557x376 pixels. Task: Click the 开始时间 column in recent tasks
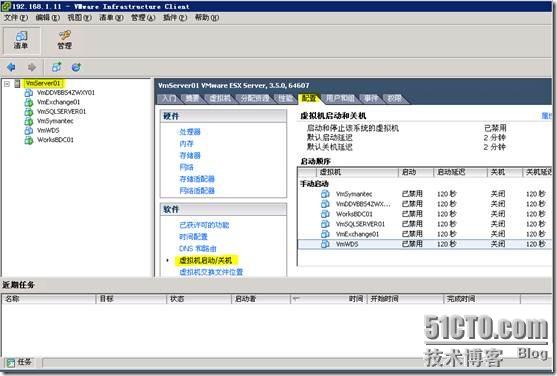click(406, 299)
